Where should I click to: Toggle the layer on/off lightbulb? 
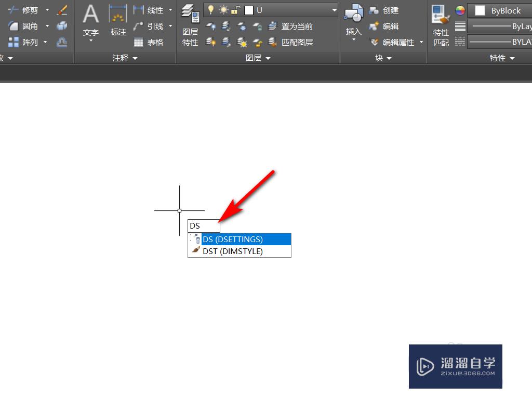coord(211,10)
